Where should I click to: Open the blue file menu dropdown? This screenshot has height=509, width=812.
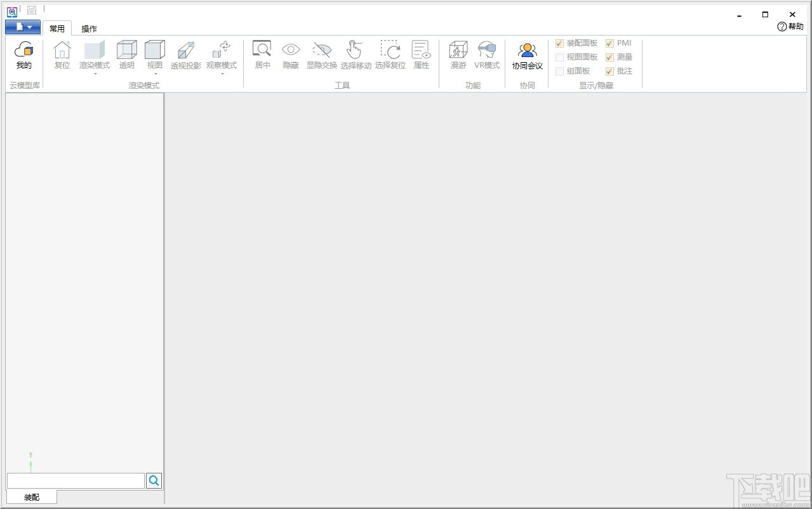tap(23, 27)
